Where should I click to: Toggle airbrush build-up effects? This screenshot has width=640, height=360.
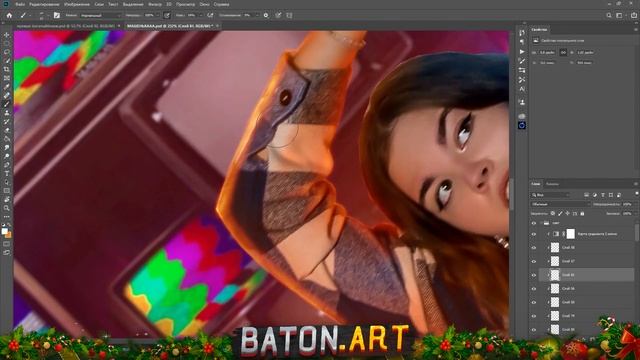(210, 16)
